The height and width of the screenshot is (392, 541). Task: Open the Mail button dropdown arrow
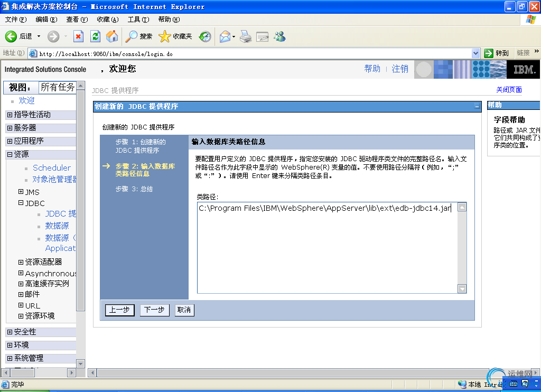[x=234, y=36]
